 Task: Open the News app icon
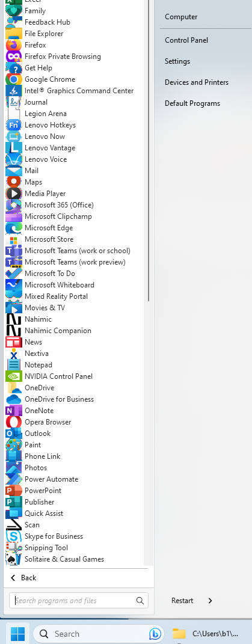click(x=14, y=342)
